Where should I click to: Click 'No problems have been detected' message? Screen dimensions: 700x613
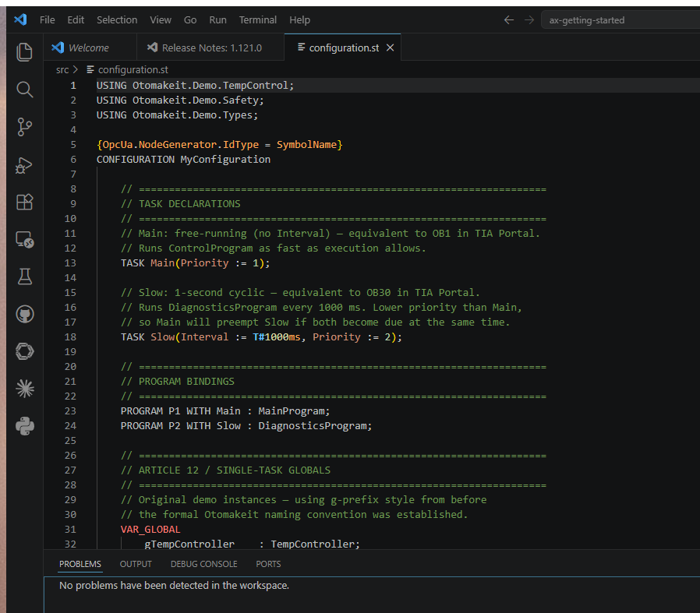[174, 585]
